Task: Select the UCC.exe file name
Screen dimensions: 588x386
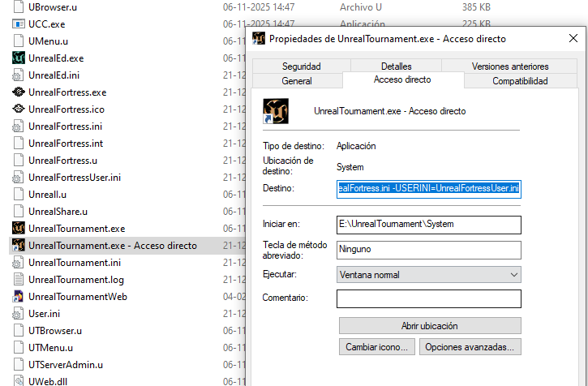Action: click(46, 24)
